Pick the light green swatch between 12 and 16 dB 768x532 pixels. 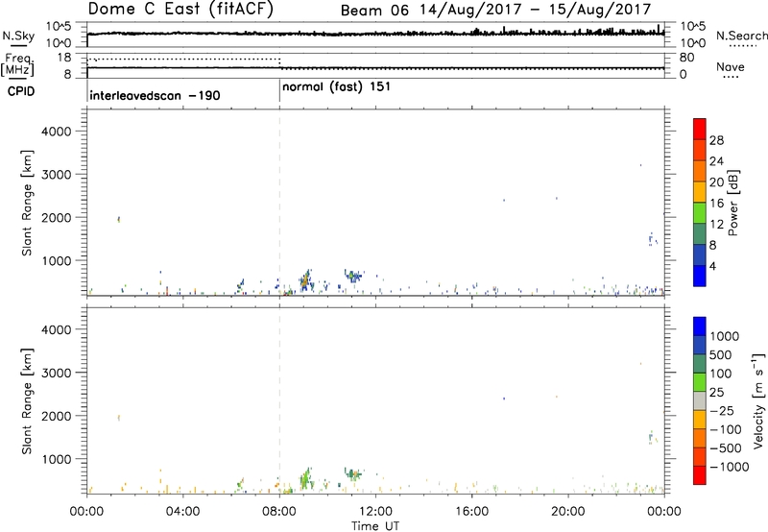pos(700,213)
